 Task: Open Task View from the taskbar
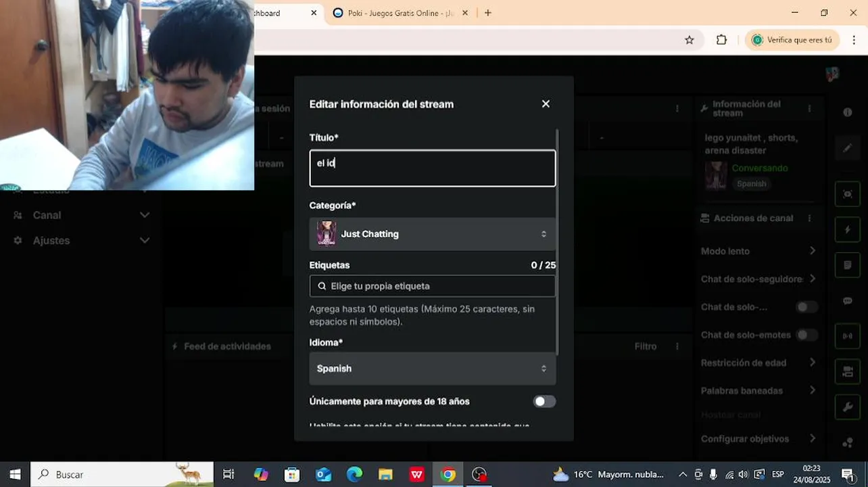coord(228,475)
